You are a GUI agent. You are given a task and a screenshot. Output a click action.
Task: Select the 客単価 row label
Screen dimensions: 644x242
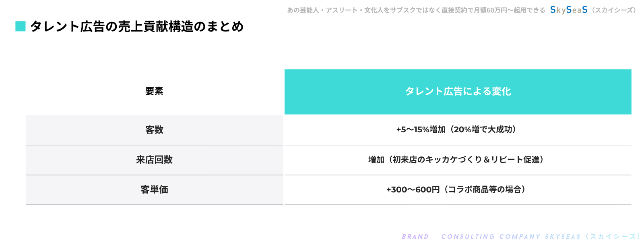[154, 190]
